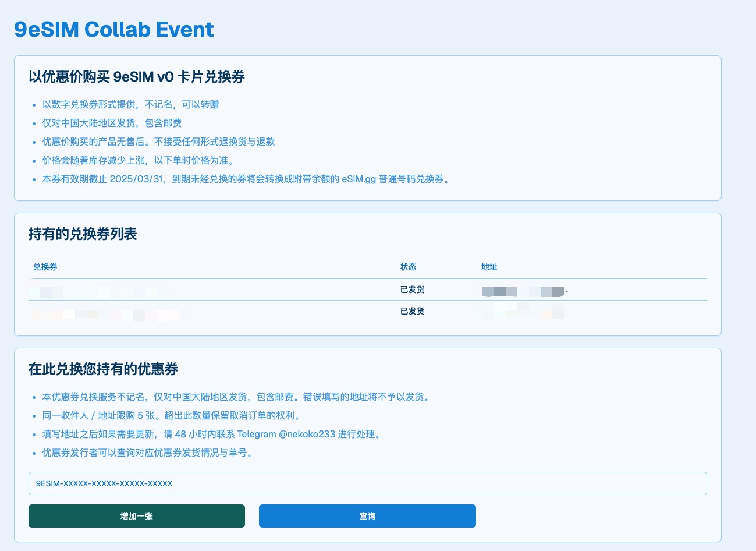Click the 已发货 status in the second voucher row
The height and width of the screenshot is (551, 756).
412,311
